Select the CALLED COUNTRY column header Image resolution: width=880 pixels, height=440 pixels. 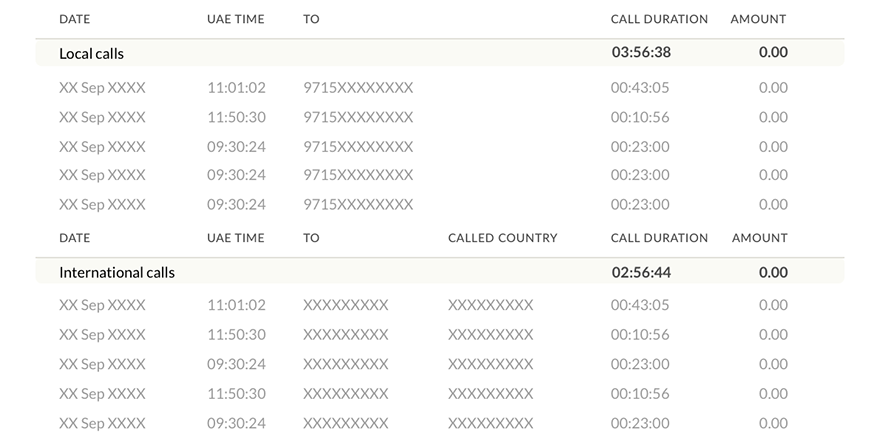pos(502,238)
